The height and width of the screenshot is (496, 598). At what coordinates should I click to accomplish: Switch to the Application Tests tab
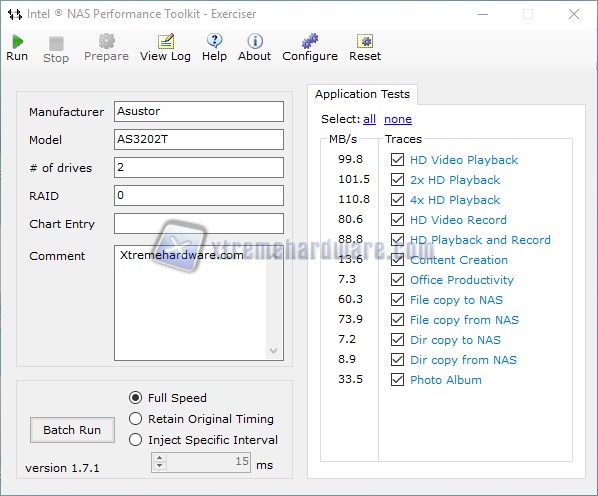pos(362,94)
